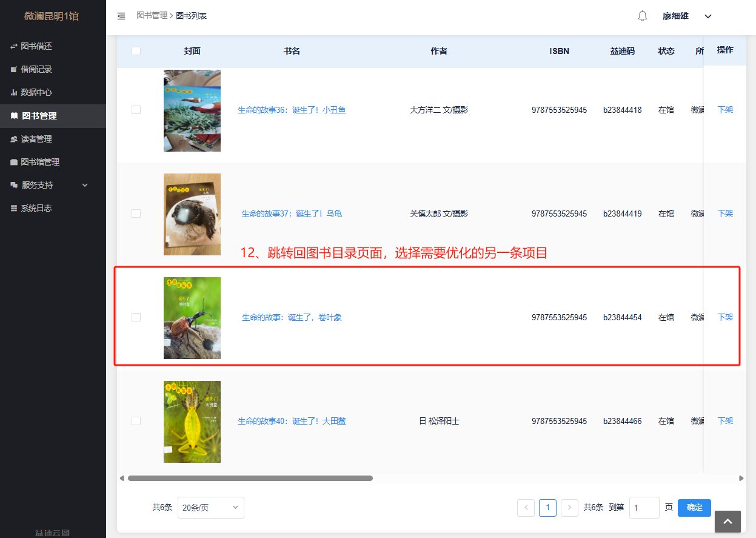This screenshot has width=756, height=538.
Task: Toggle the select-all header checkbox
Action: [x=136, y=51]
